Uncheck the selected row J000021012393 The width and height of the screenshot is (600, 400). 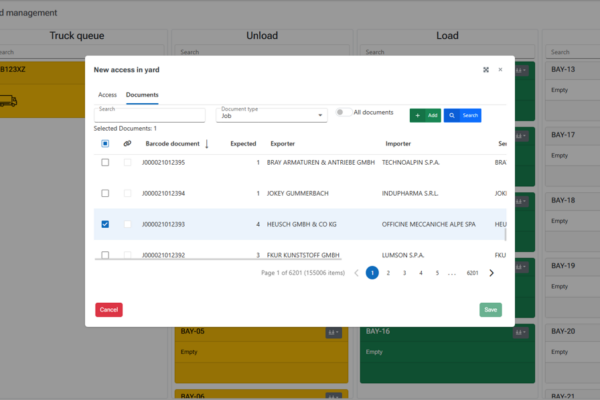[105, 224]
